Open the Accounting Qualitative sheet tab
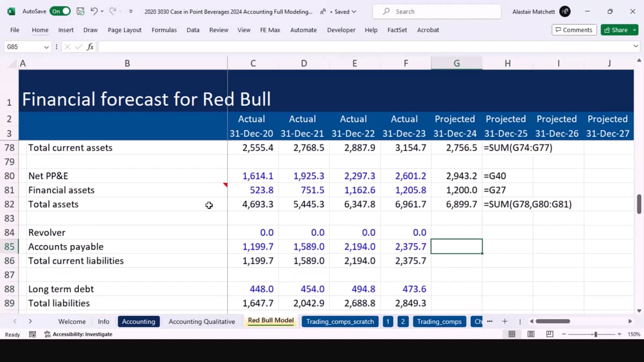Image resolution: width=644 pixels, height=362 pixels. pos(202,322)
